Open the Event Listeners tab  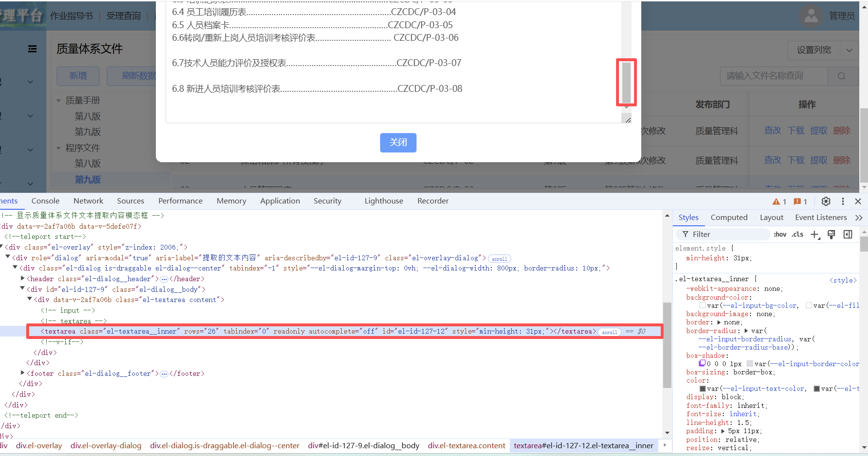coord(821,218)
